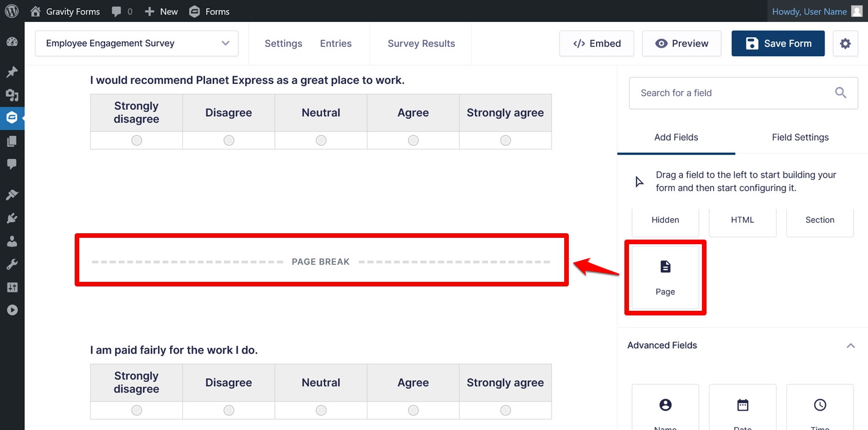The width and height of the screenshot is (868, 430).
Task: Open the Dashboard icon in the sidebar
Action: coord(12,42)
